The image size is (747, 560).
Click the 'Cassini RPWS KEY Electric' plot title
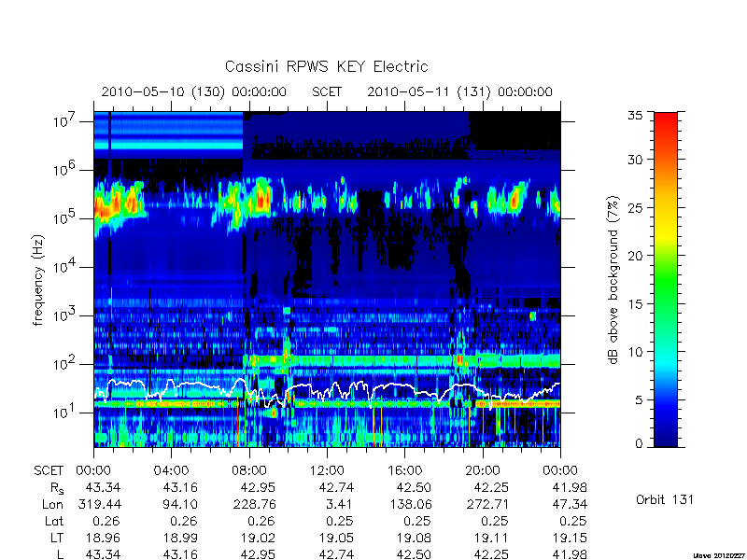(x=326, y=66)
